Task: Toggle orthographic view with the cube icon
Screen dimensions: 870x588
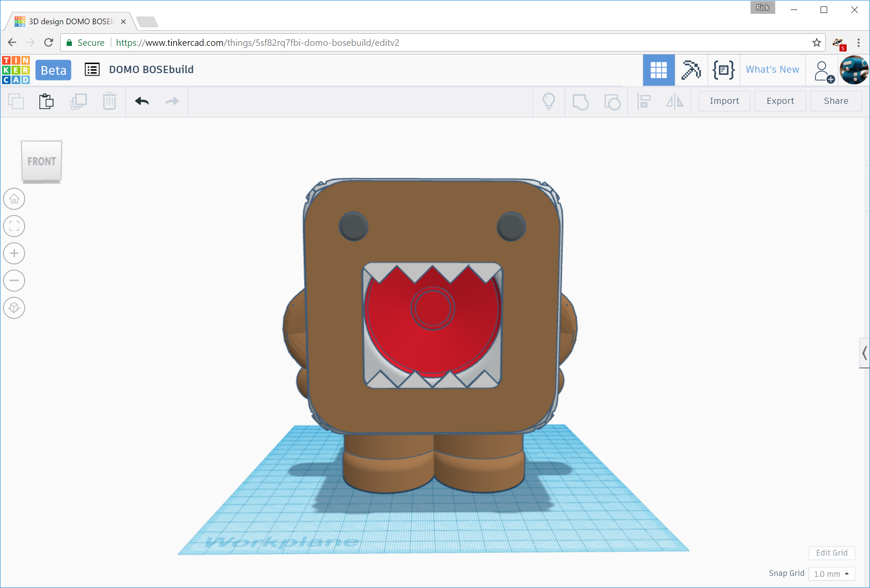Action: [14, 308]
